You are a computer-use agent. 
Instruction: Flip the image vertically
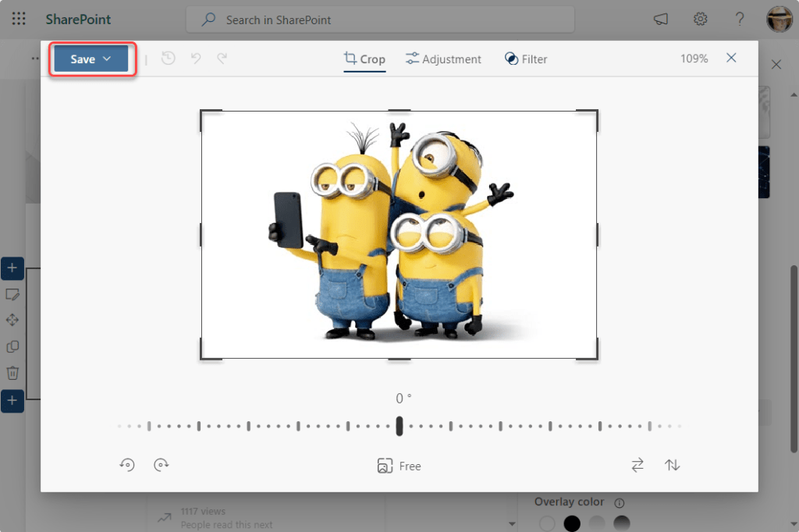tap(672, 465)
